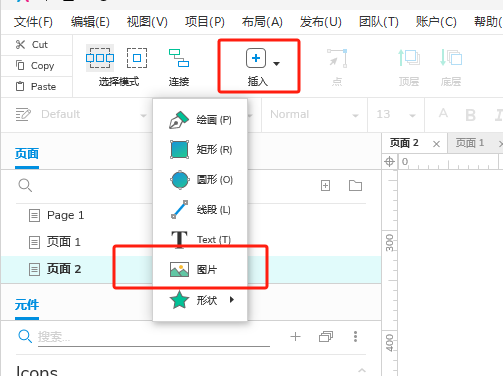Image resolution: width=503 pixels, height=376 pixels.
Task: Open the 视图(V) menu
Action: (x=147, y=22)
